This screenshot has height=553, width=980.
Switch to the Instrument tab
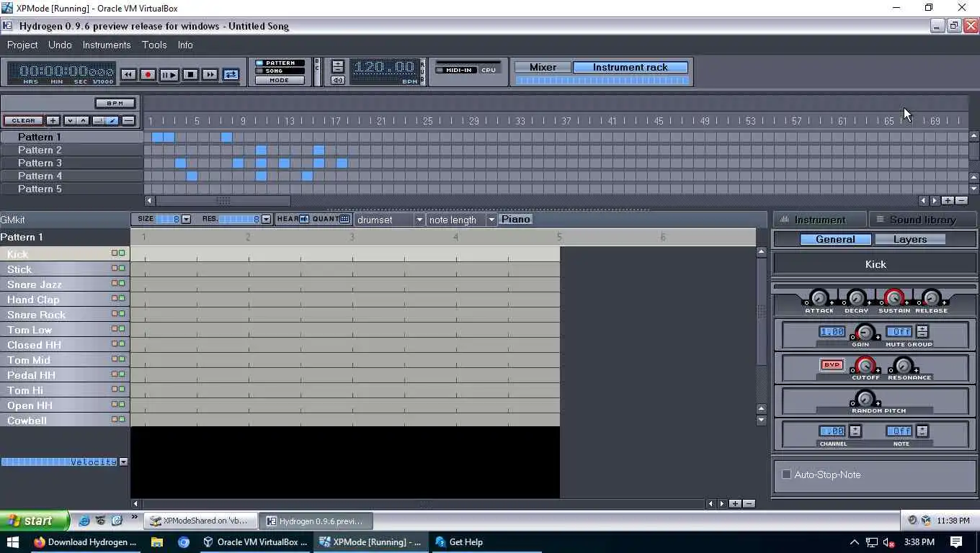(x=819, y=220)
